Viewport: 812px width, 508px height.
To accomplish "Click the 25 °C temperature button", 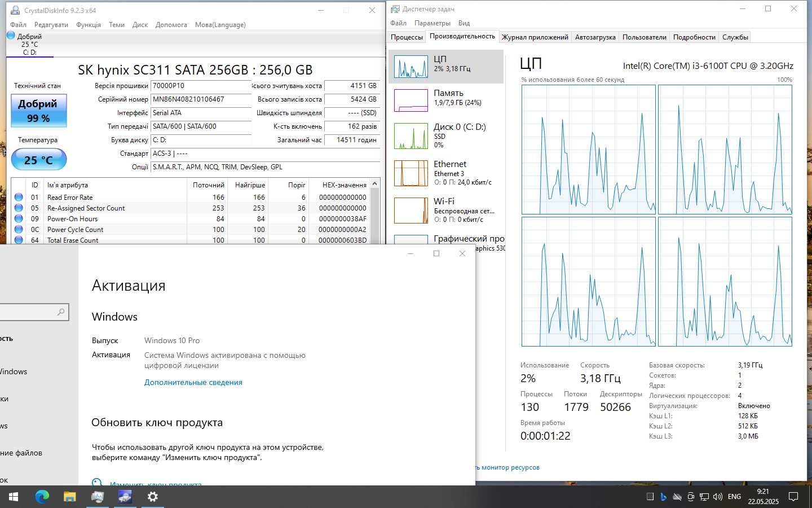I will (39, 160).
